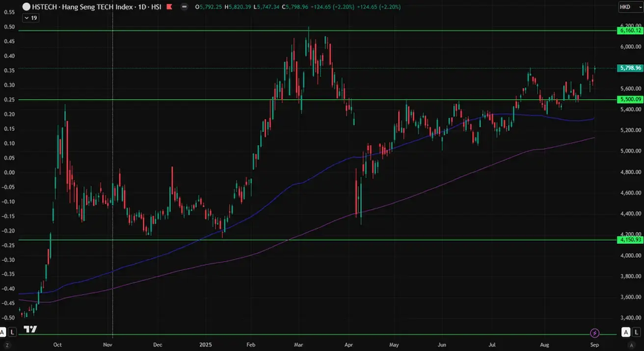Click the 5,798.96 current price label
This screenshot has width=644, height=351.
(630, 68)
